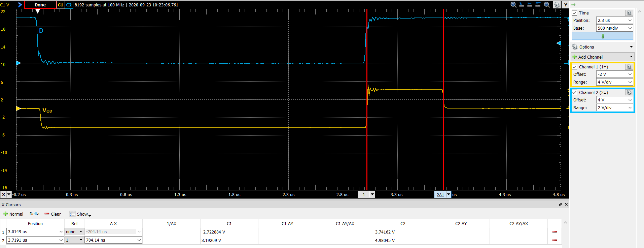Image resolution: width=644 pixels, height=248 pixels.
Task: Remove cursor 1 with its red minus
Action: (x=554, y=232)
